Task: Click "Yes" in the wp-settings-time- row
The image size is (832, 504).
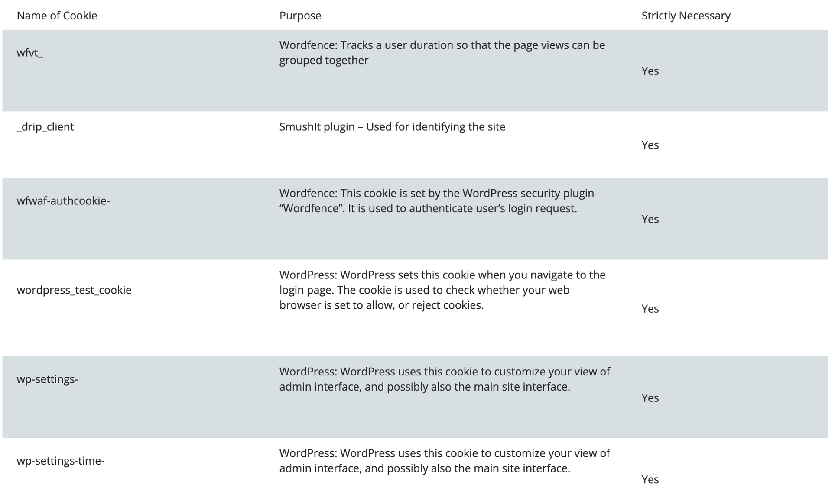Action: pos(650,479)
